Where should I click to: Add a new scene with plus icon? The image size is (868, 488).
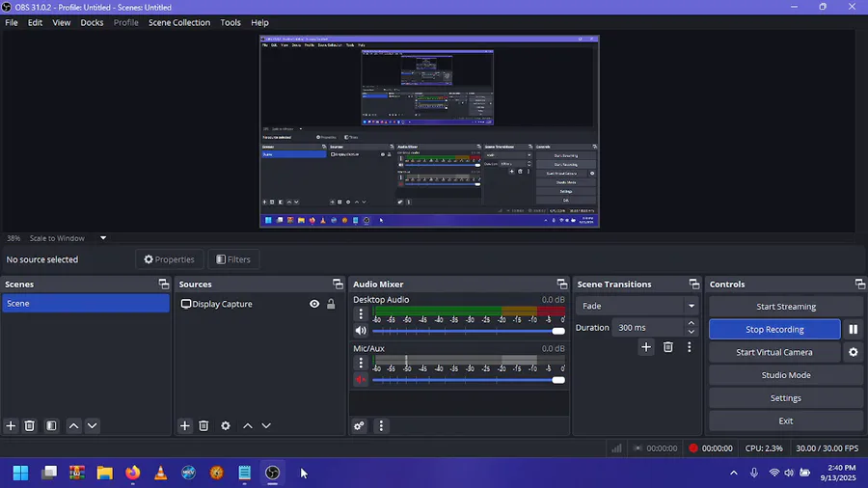click(11, 426)
